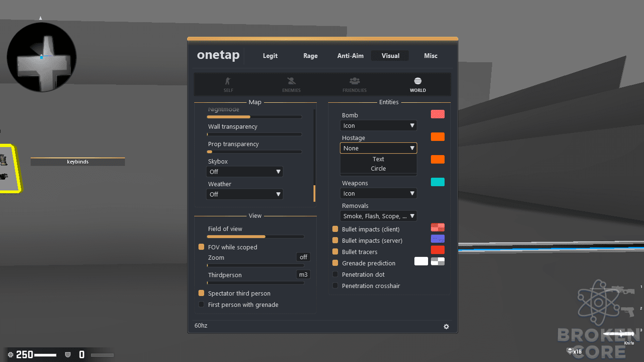644x362 pixels.
Task: Enable the Penetration dot checkbox
Action: point(335,274)
